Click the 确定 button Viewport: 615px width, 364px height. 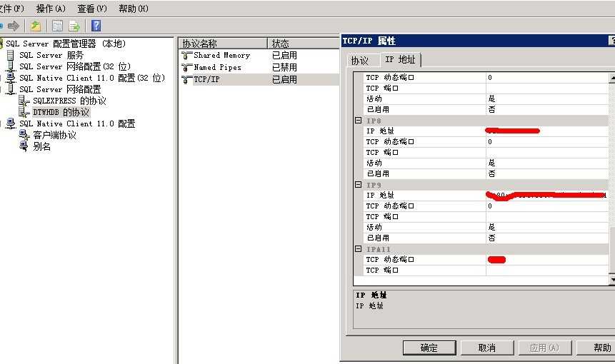pyautogui.click(x=429, y=348)
